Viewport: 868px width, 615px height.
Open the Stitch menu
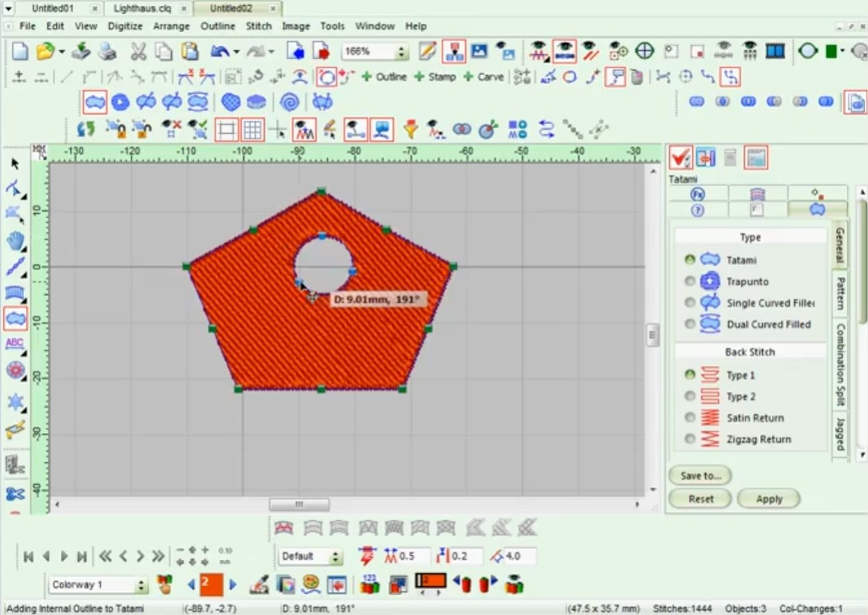pyautogui.click(x=258, y=26)
